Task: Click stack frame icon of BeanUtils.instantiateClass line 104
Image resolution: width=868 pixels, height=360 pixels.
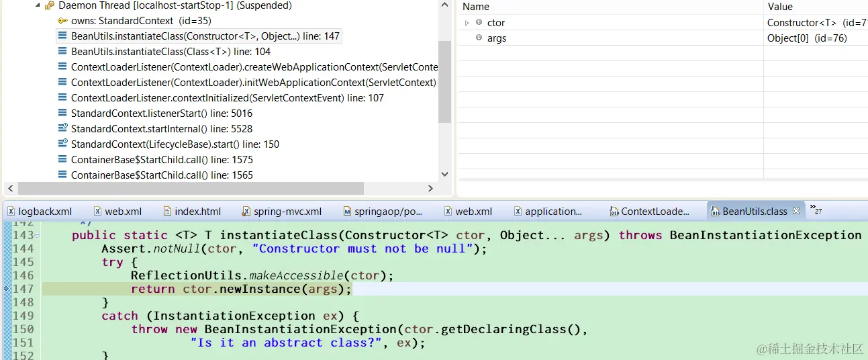Action: [62, 52]
